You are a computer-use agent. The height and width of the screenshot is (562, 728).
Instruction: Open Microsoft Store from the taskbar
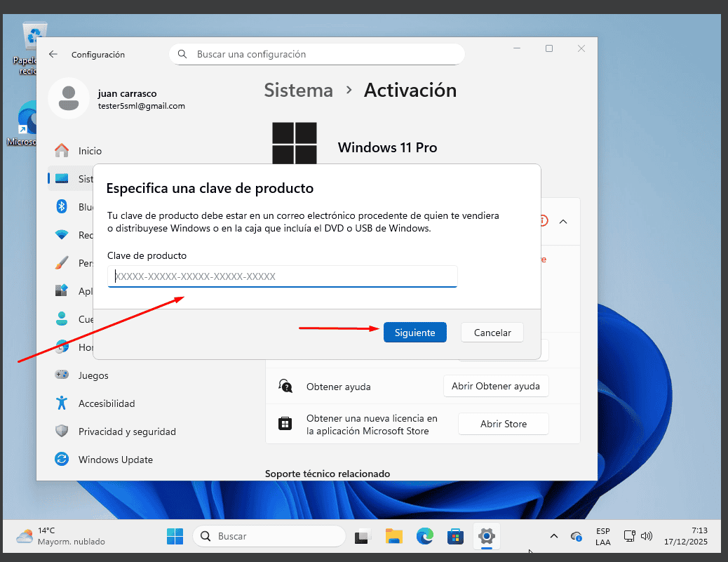click(x=455, y=537)
